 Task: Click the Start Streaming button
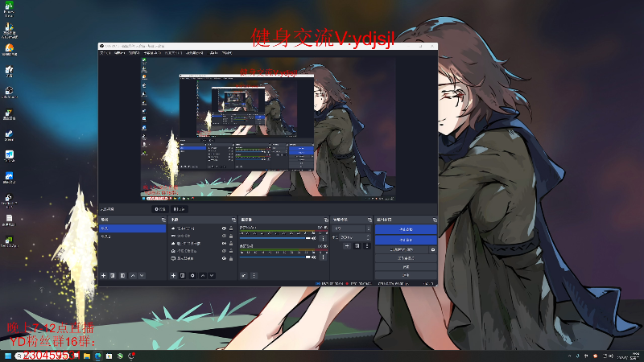(406, 229)
